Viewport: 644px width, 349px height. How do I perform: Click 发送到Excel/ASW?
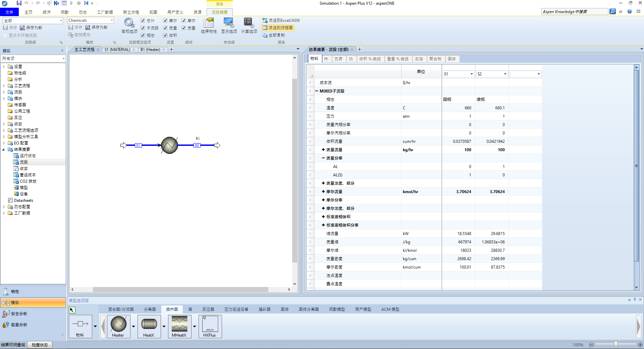[x=281, y=20]
